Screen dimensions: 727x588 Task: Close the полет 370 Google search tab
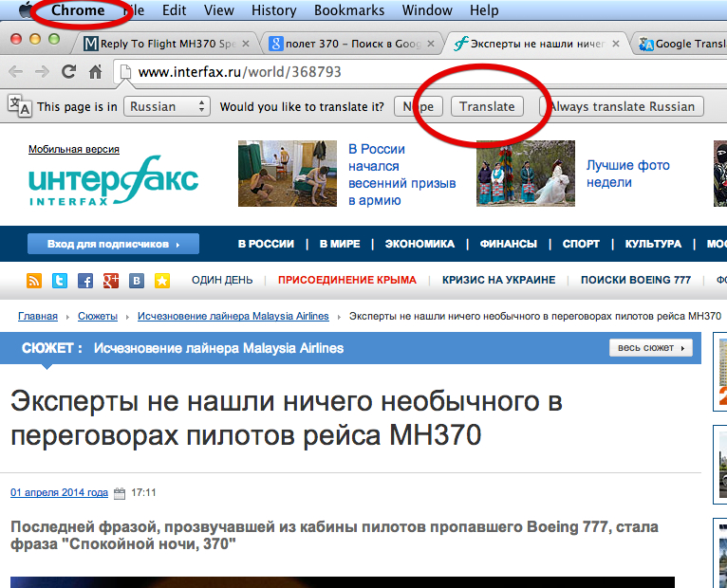point(431,44)
